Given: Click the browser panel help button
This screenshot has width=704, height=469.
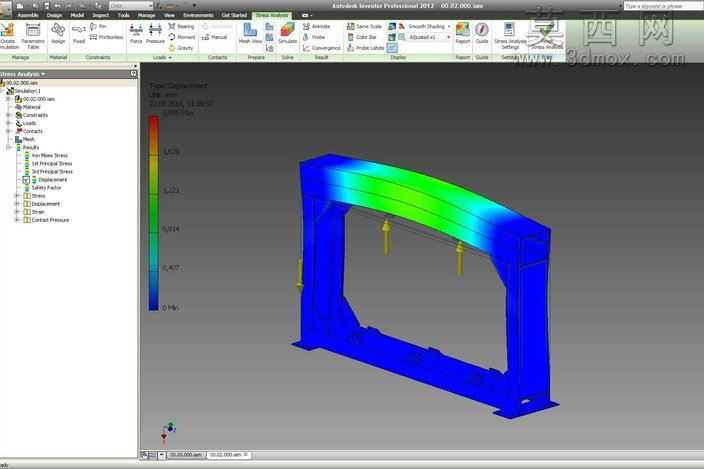Looking at the screenshot, I should click(x=133, y=73).
